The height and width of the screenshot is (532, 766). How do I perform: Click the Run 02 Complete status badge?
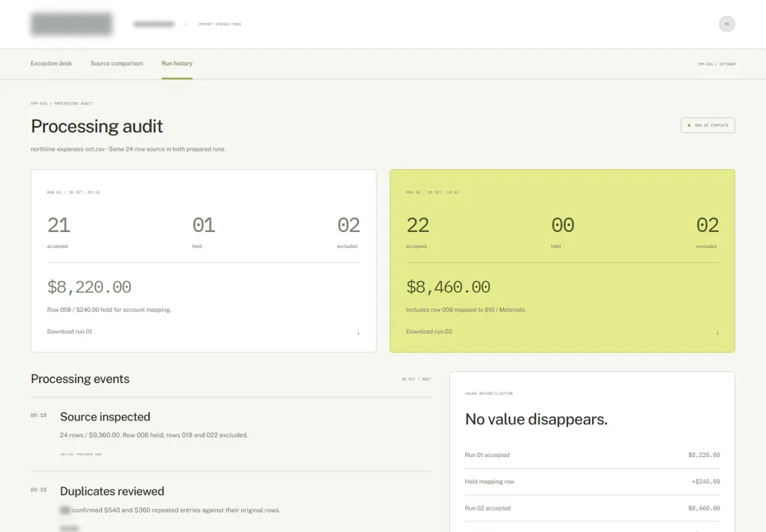click(708, 125)
